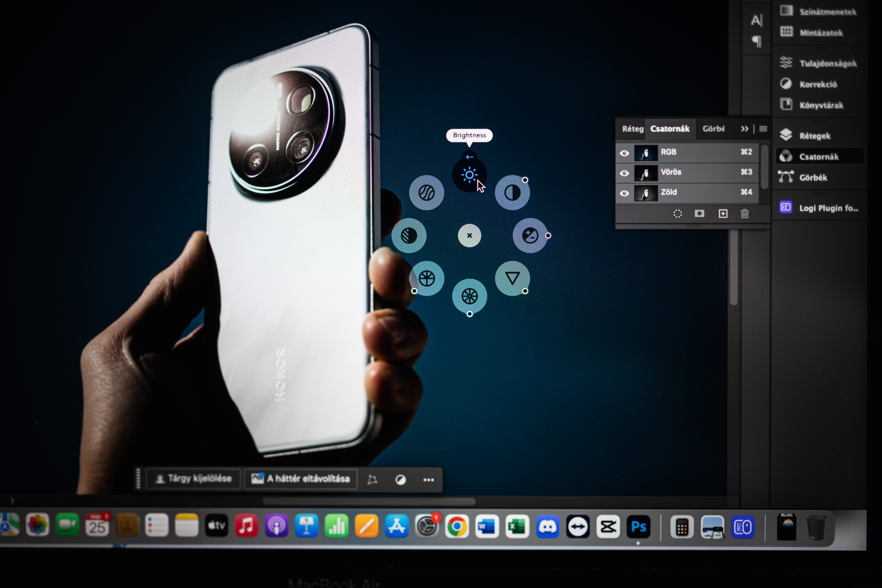Select the Zöld channel name
Screen dimensions: 882x588
[x=669, y=192]
